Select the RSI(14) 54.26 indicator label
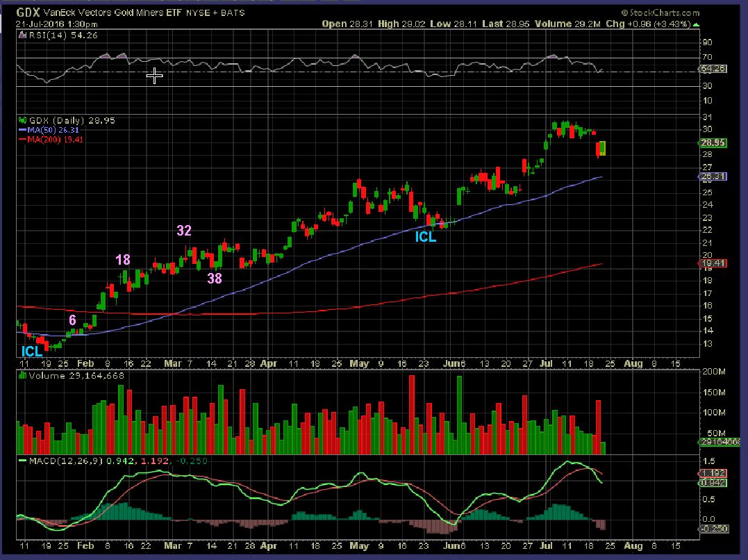The height and width of the screenshot is (560, 748). (x=63, y=35)
